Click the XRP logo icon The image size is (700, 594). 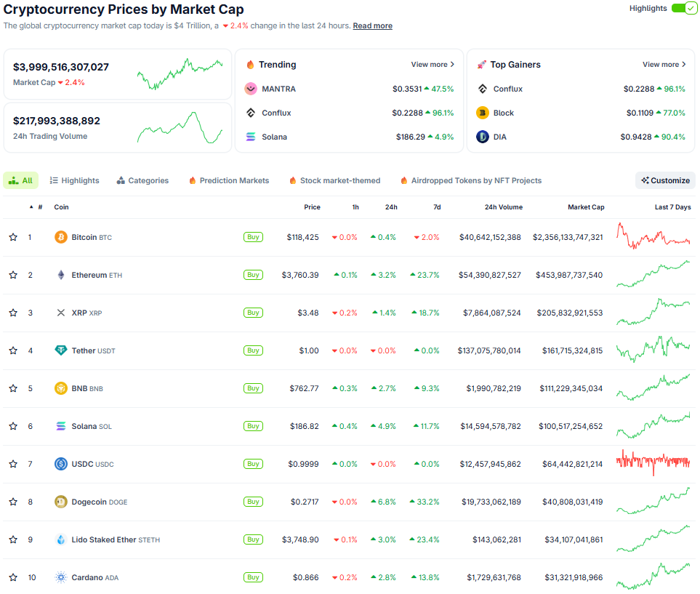(61, 313)
